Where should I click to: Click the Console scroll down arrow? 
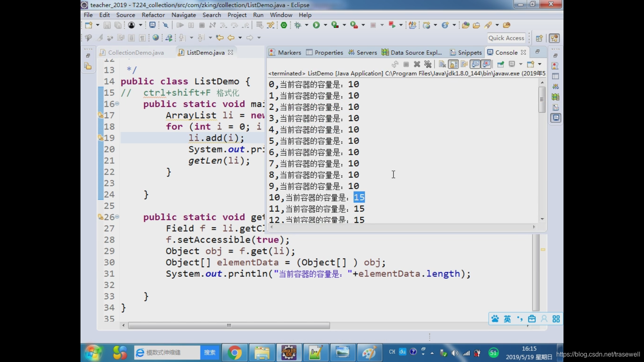542,219
